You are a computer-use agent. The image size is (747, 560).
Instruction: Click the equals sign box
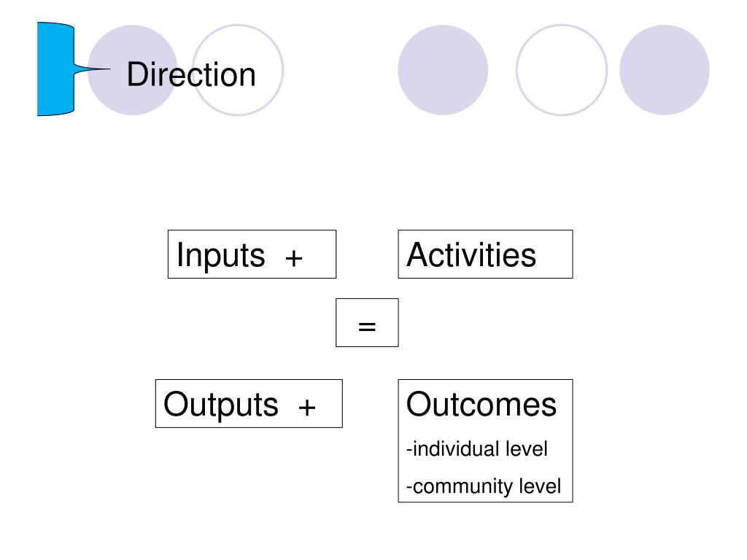[x=367, y=323]
